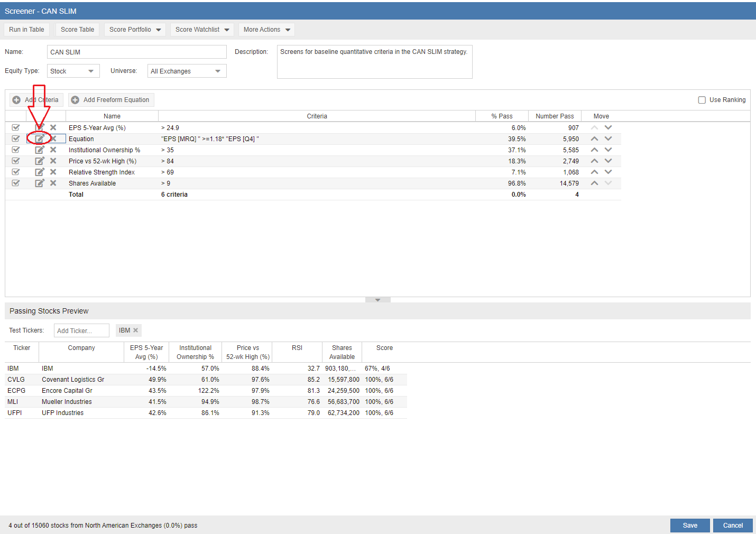
Task: Delete the Institutional Ownership % criteria
Action: (x=53, y=150)
